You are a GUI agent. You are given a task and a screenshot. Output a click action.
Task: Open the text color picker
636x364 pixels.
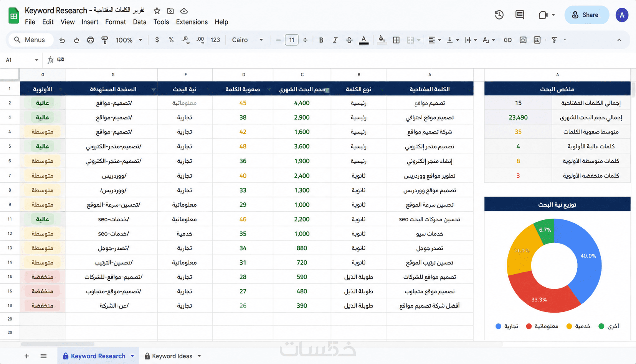point(363,40)
